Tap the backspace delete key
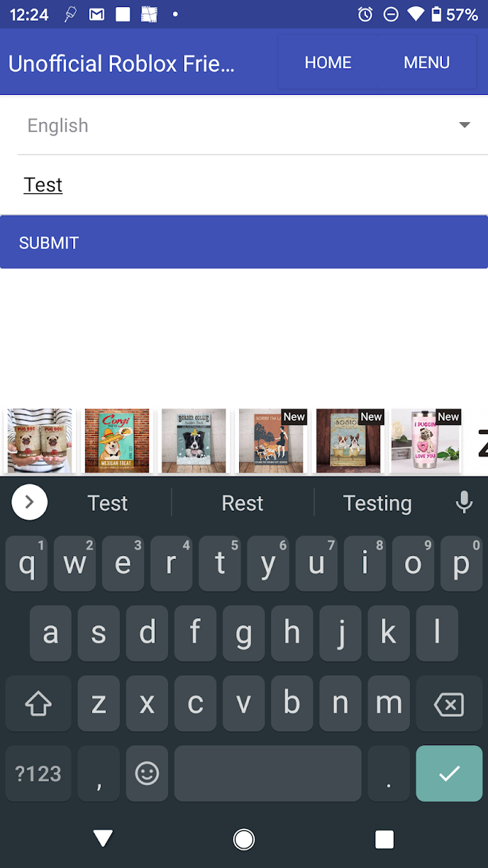This screenshot has height=868, width=488. [449, 704]
